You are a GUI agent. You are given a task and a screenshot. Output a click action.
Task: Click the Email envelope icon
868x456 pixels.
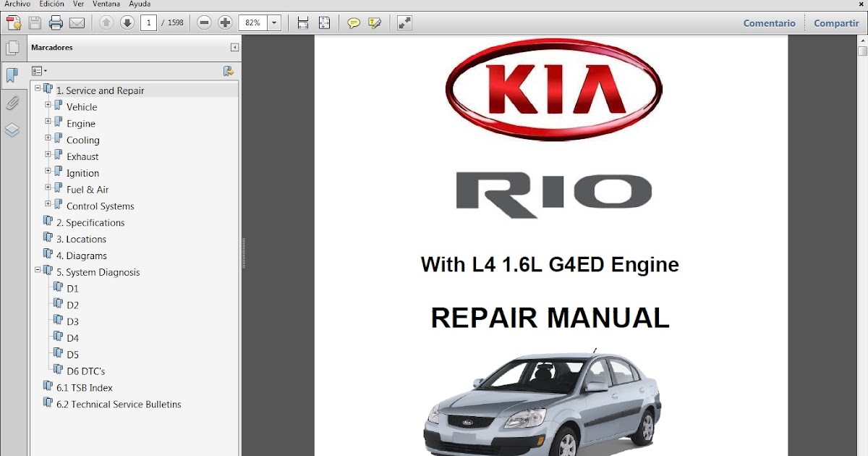point(77,23)
